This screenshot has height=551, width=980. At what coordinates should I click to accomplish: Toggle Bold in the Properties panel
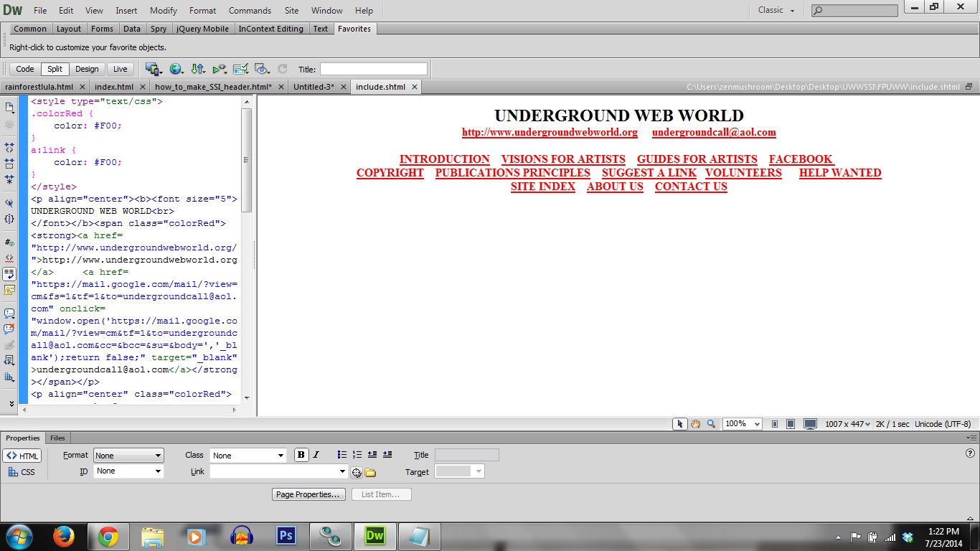click(x=301, y=454)
